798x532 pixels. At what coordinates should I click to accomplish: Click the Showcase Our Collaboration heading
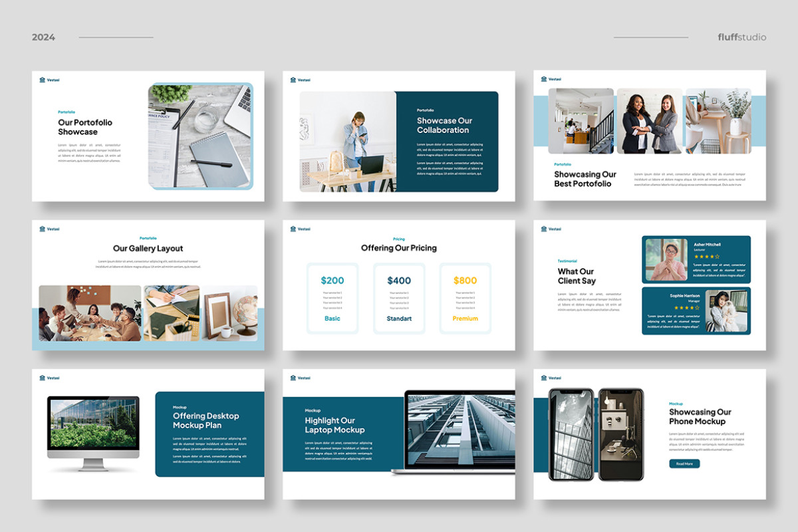(444, 125)
